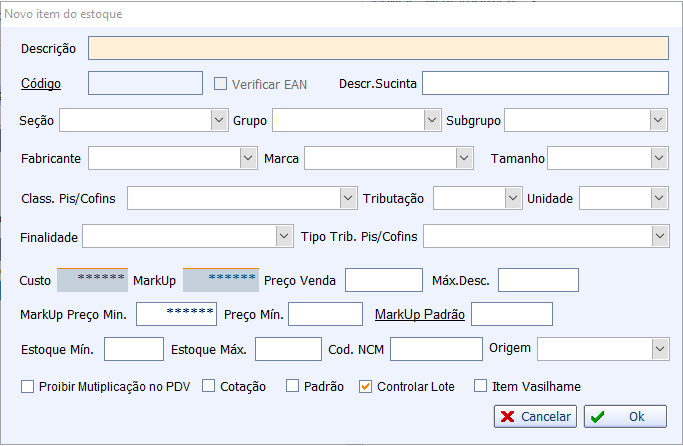Open the Subgrupo combo box

tap(658, 120)
